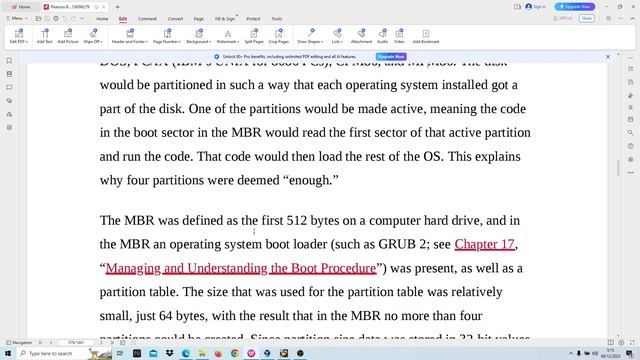This screenshot has width=640, height=360.
Task: Collapse the ribbon with the chevron
Action: click(x=633, y=18)
